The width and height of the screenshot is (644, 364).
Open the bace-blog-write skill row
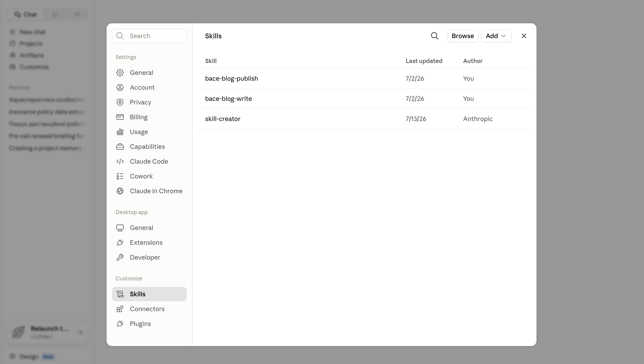[364, 99]
